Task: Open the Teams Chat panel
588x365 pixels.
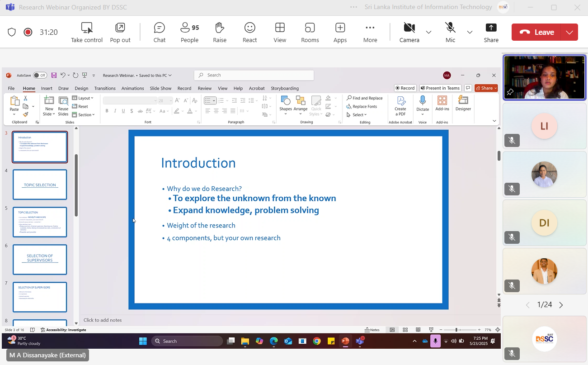Action: 159,32
